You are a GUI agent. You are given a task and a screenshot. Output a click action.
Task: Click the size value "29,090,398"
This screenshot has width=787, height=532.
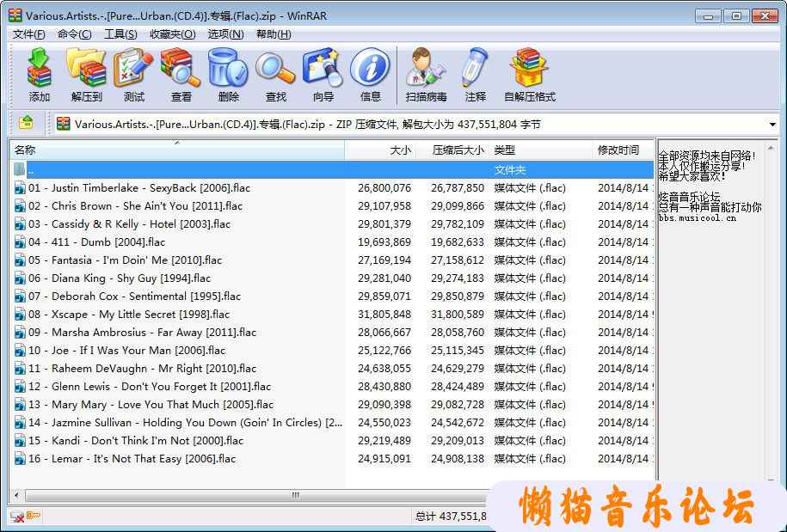[x=384, y=405]
